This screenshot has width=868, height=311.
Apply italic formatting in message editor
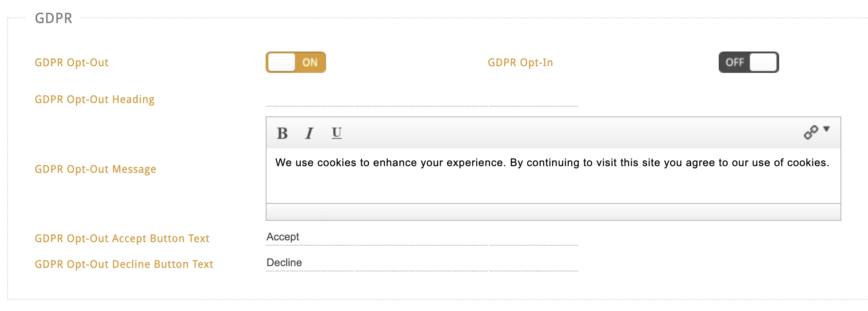coord(309,133)
